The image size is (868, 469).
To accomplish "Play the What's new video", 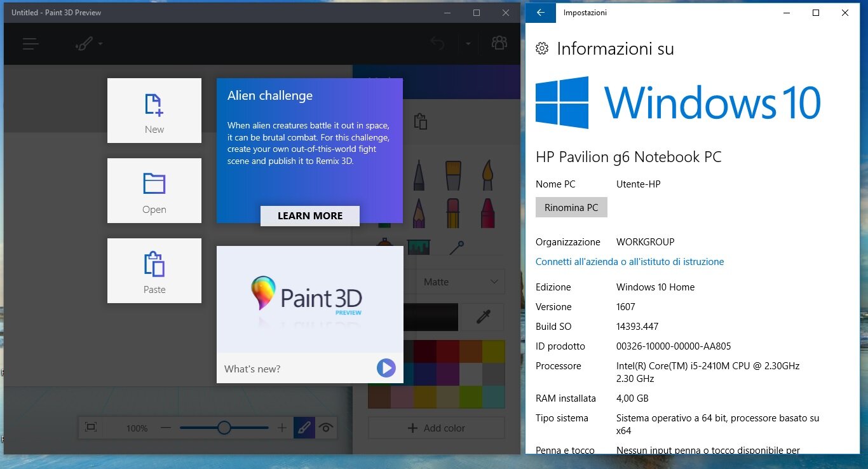I will [386, 369].
